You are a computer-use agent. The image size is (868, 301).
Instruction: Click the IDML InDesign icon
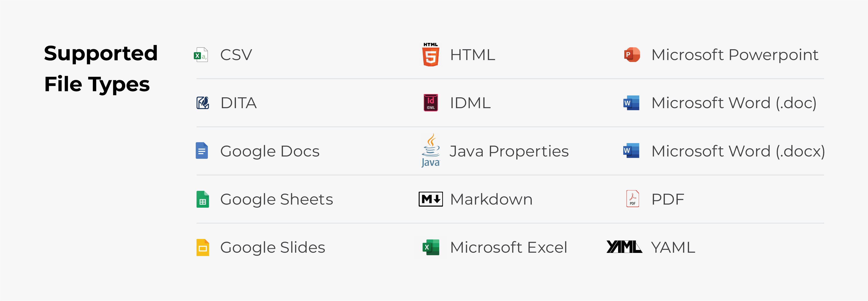click(430, 103)
